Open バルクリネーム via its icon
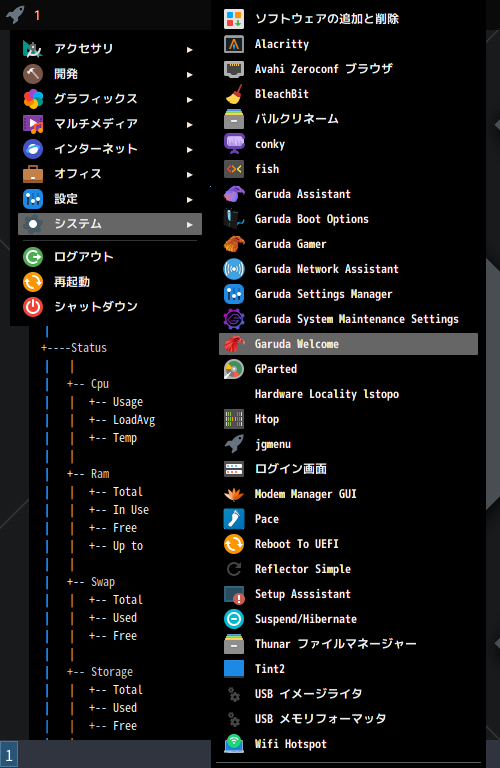The image size is (500, 768). pos(234,119)
